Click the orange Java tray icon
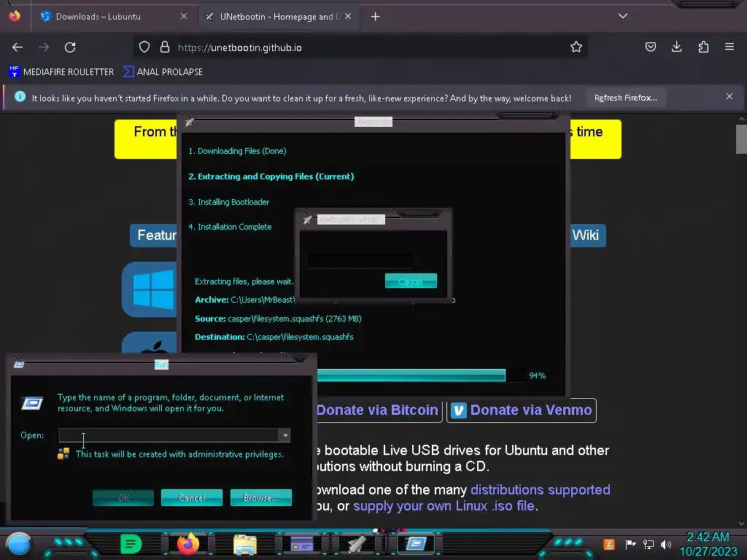Viewport: 747px width, 560px height. (609, 544)
